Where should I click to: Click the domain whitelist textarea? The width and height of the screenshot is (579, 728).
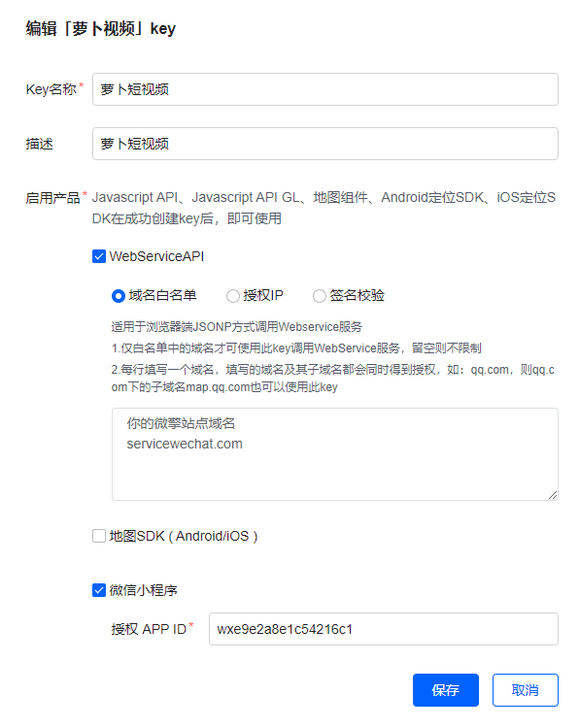coord(334,454)
